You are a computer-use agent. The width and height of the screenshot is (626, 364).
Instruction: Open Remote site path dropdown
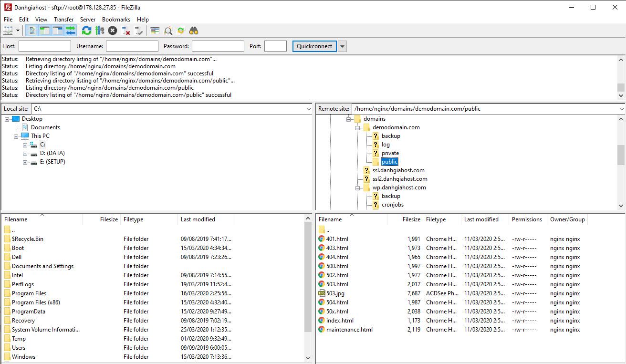[x=620, y=109]
